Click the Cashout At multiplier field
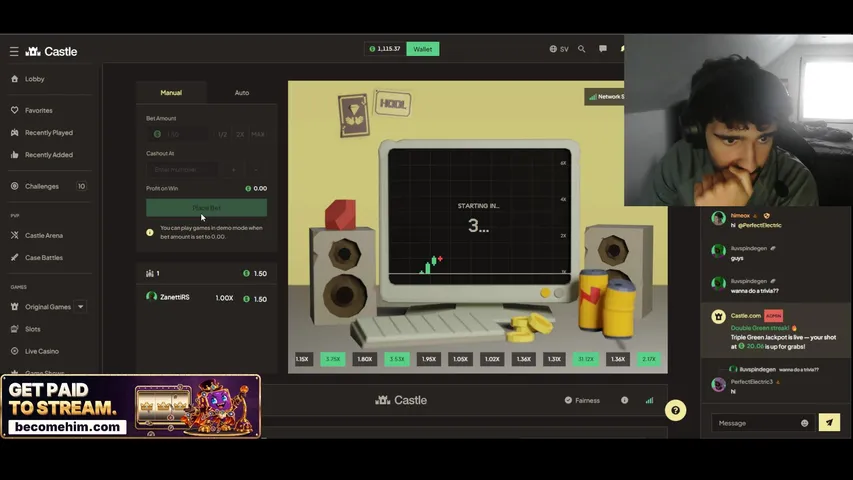 183,170
